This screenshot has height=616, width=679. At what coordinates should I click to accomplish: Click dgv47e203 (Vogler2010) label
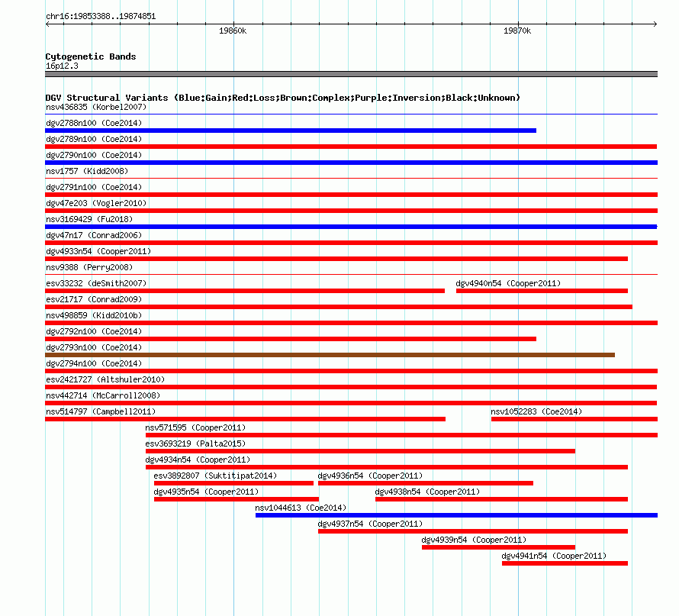[x=96, y=203]
